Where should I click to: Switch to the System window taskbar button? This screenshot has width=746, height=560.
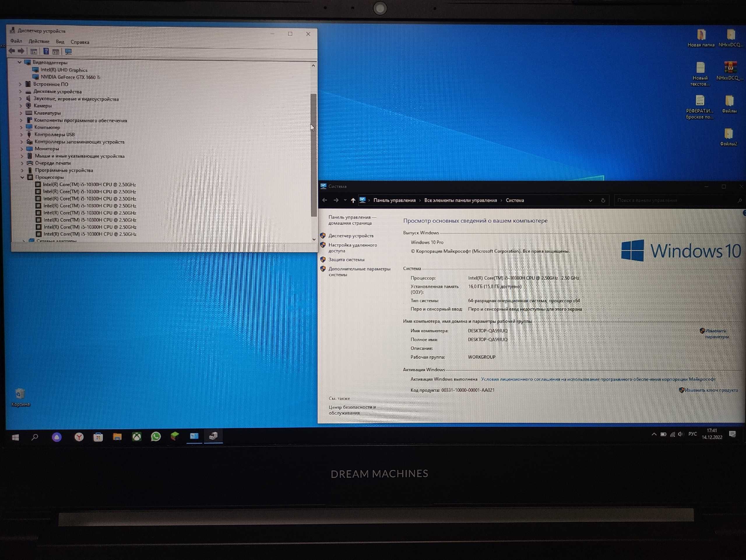point(194,436)
